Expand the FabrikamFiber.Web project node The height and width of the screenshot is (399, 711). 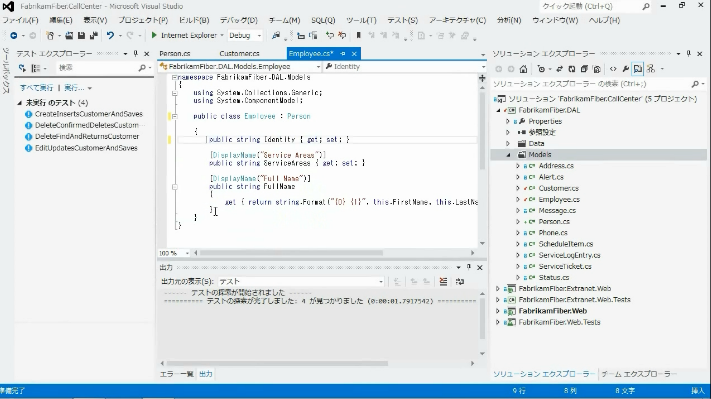click(x=497, y=311)
